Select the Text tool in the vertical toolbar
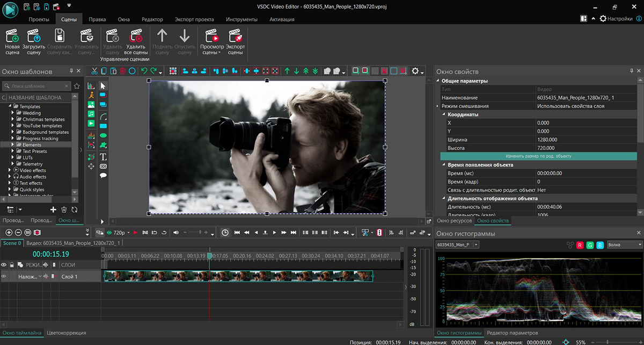The width and height of the screenshot is (644, 345). (103, 157)
